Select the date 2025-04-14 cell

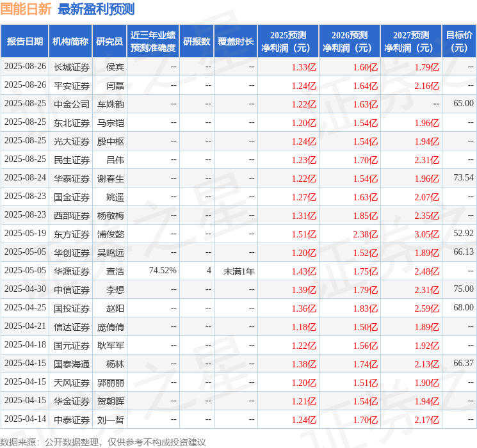25,419
